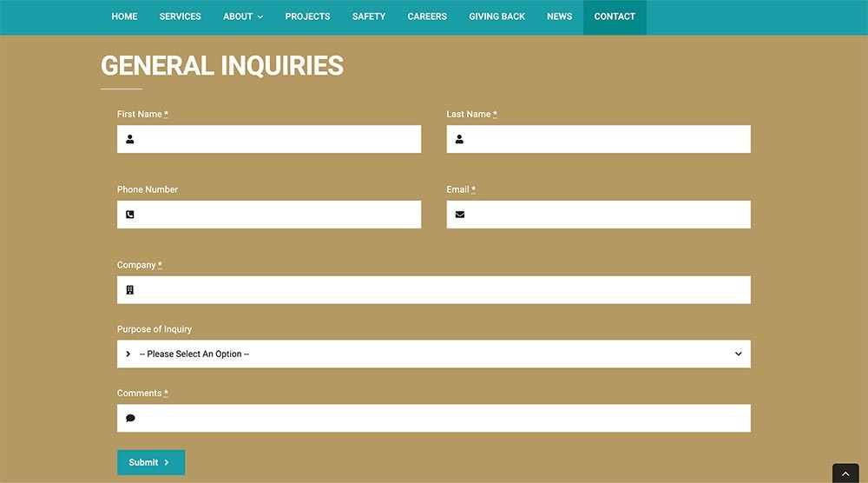The width and height of the screenshot is (868, 483).
Task: Click the Home link in navigation
Action: 124,17
